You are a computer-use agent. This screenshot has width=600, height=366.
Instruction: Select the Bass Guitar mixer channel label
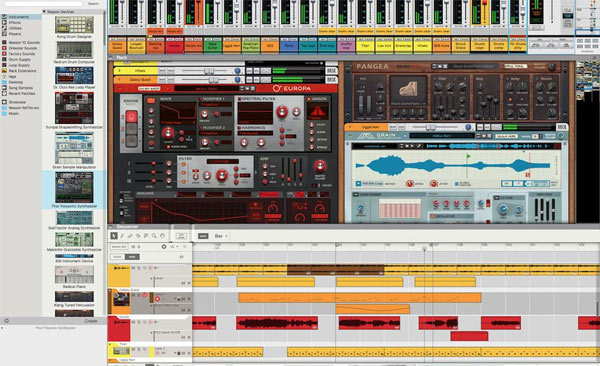pyautogui.click(x=212, y=46)
